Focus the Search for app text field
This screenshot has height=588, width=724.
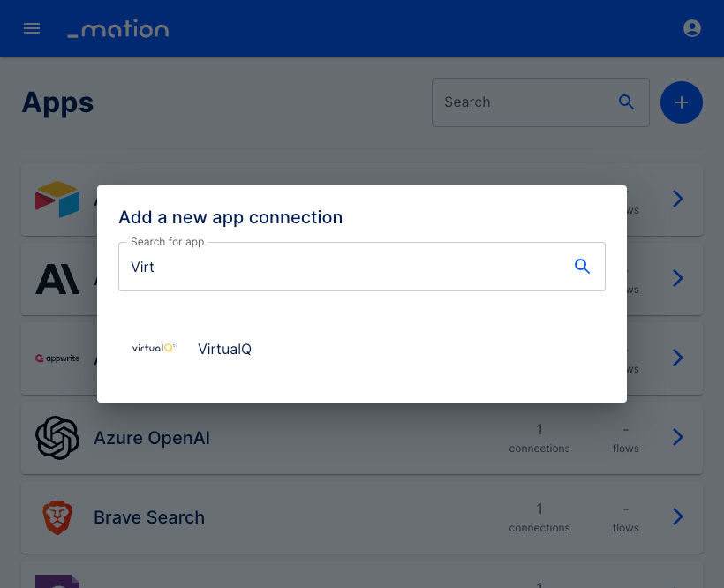point(361,267)
